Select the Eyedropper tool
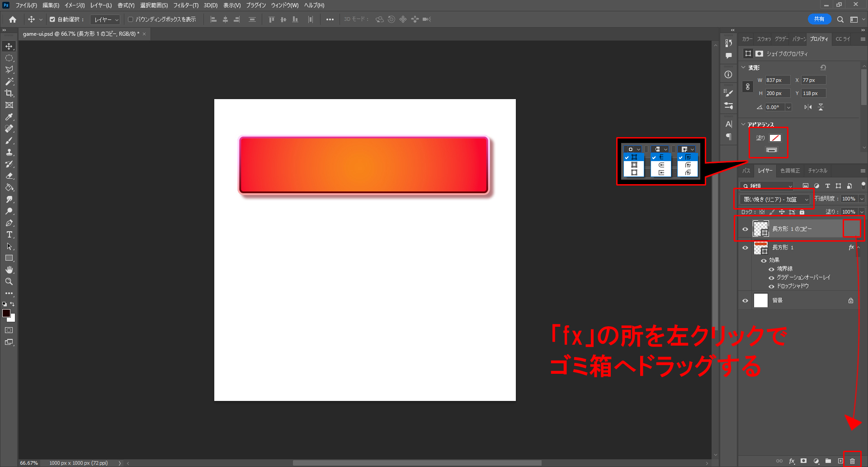Image resolution: width=868 pixels, height=467 pixels. pyautogui.click(x=9, y=117)
